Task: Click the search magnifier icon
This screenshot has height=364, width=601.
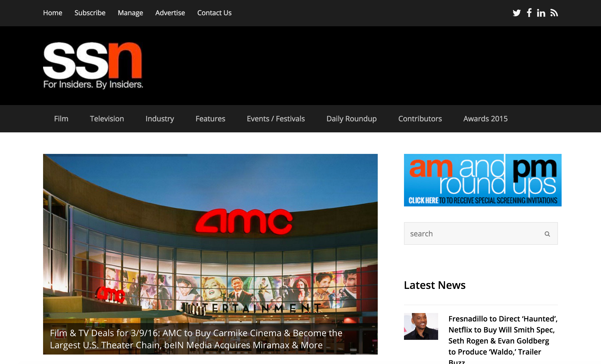Action: pyautogui.click(x=547, y=234)
